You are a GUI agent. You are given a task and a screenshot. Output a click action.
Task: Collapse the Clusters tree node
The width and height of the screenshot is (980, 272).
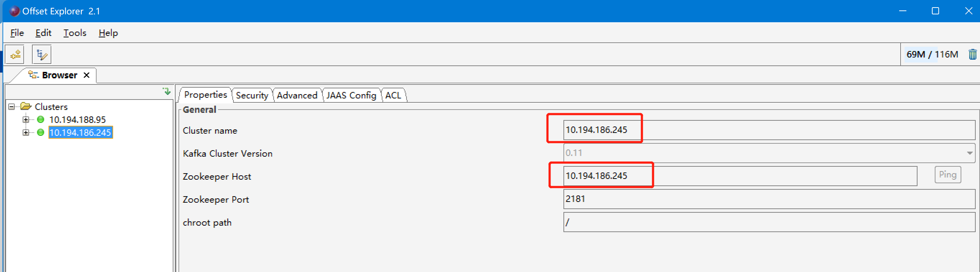click(12, 106)
